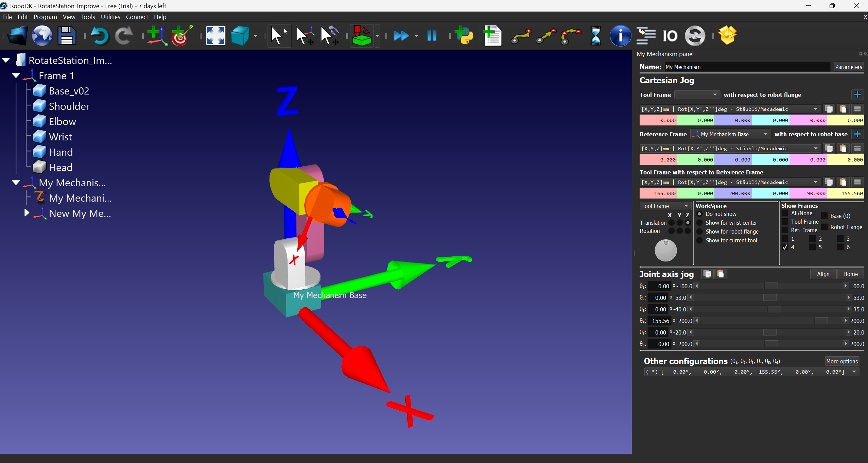Open the Program menu
This screenshot has width=868, height=463.
tap(45, 17)
